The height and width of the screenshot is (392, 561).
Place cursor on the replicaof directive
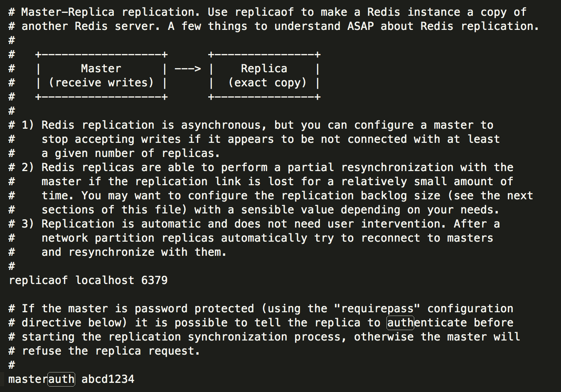coord(38,280)
